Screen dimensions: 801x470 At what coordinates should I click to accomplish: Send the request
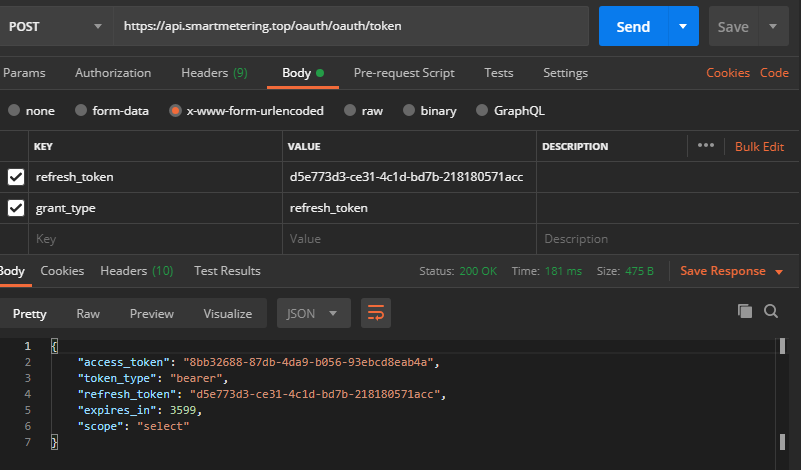pyautogui.click(x=633, y=26)
